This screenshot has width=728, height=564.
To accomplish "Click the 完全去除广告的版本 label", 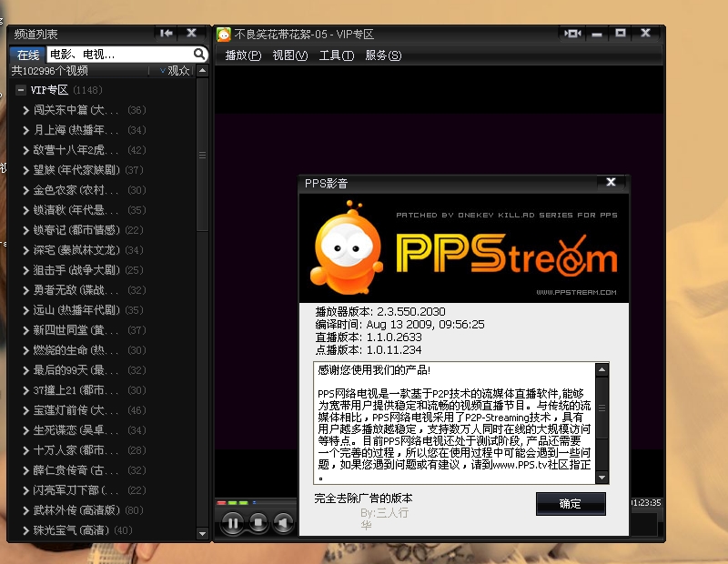I will click(363, 499).
